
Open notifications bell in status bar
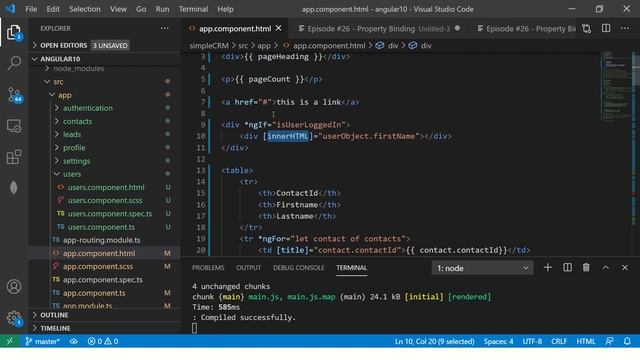pos(627,341)
